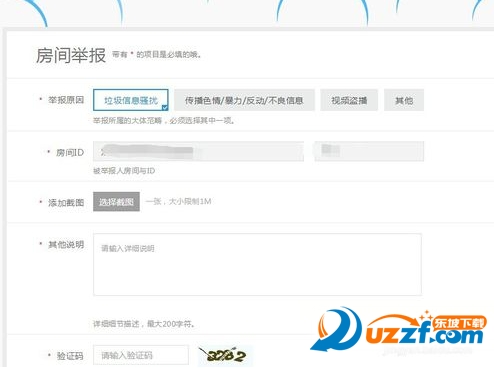Viewport: 494px width, 368px height.
Task: Click the 其他说明 field label
Action: [x=66, y=245]
